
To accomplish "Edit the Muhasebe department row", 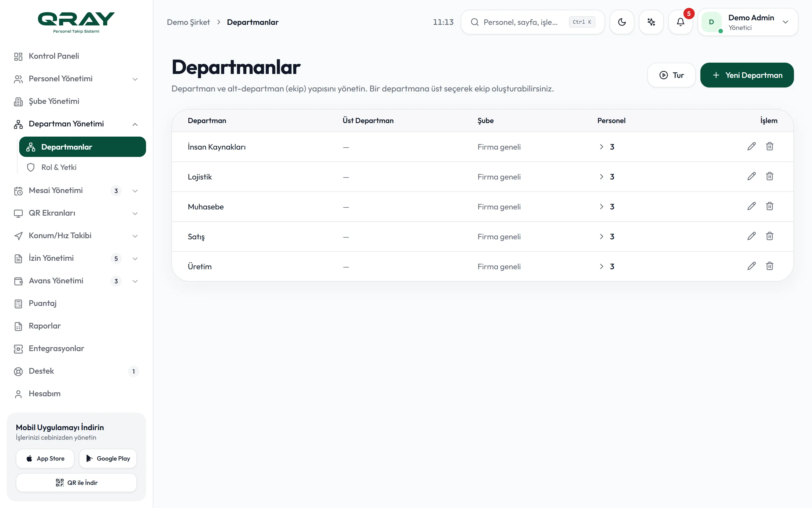I will (751, 206).
